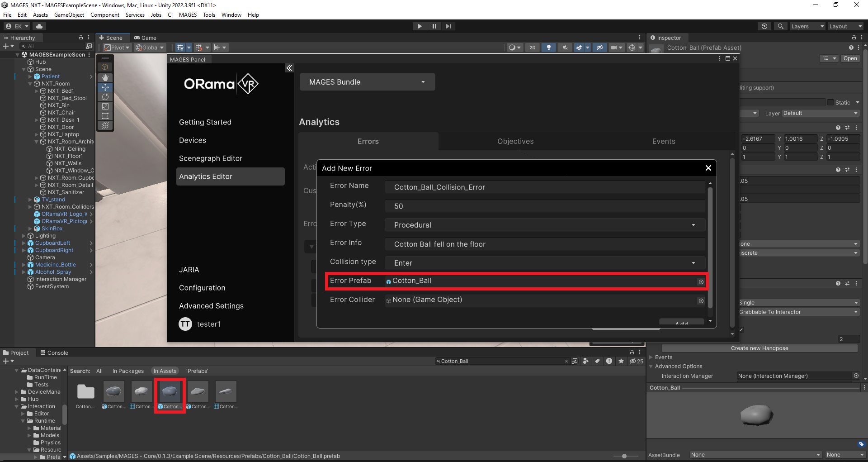Collapse the MAGES panel sidebar
Screen dimensions: 868x462
pos(289,68)
